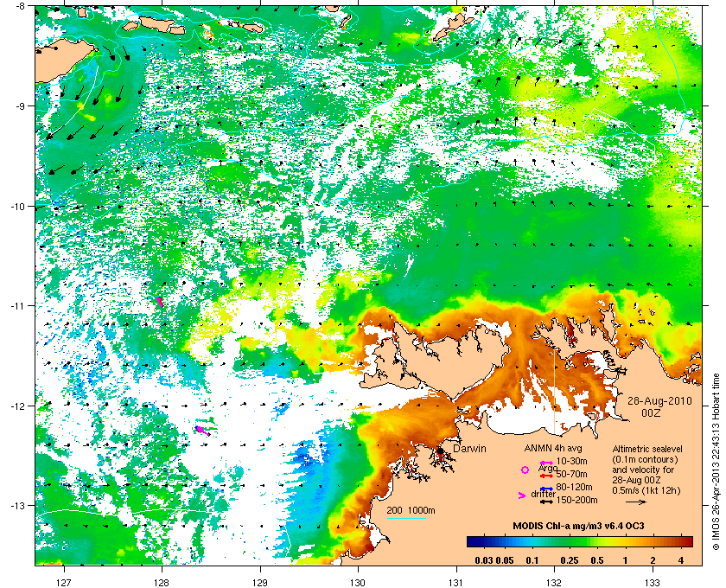Click the '50-70m' depth label
This screenshot has width=726, height=588.
tap(571, 474)
